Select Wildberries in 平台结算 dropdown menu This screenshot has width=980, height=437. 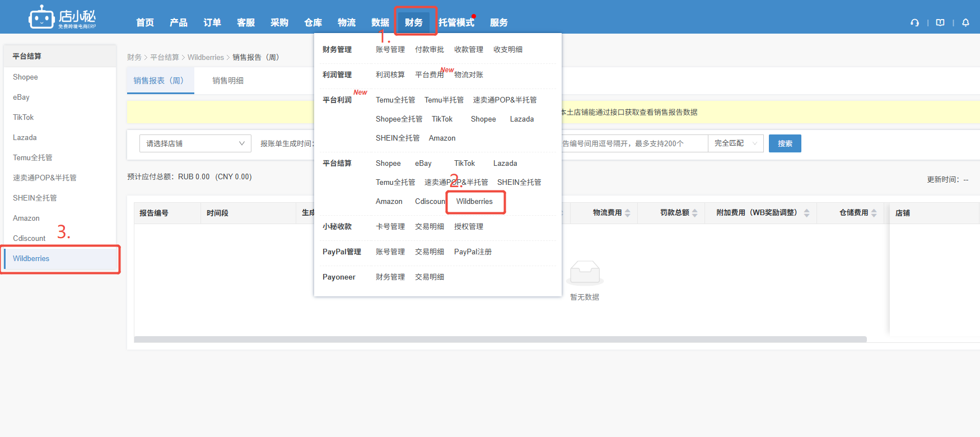pyautogui.click(x=474, y=202)
